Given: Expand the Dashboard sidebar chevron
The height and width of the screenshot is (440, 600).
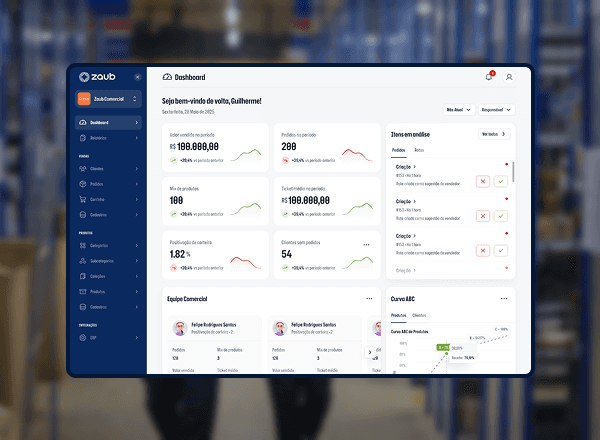Looking at the screenshot, I should [x=137, y=122].
